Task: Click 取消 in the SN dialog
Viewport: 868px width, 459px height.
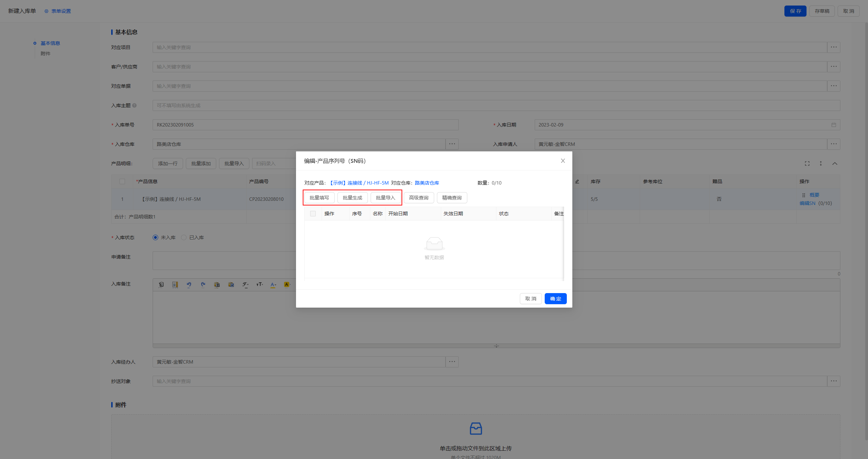Action: coord(531,299)
